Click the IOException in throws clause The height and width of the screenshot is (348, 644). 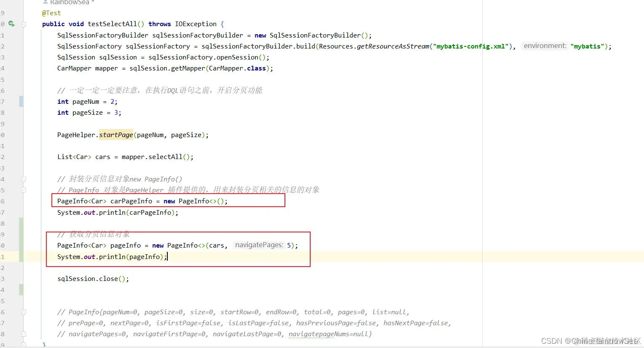pos(196,24)
